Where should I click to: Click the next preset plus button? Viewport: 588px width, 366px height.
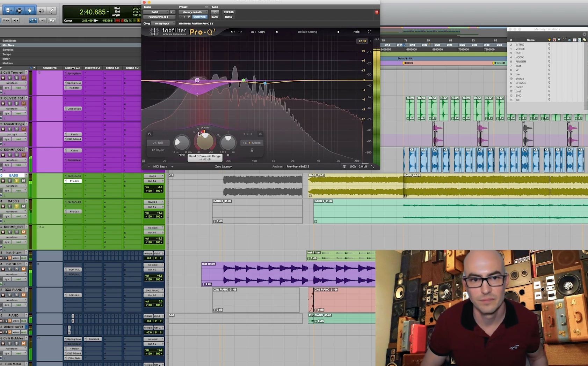(x=184, y=17)
